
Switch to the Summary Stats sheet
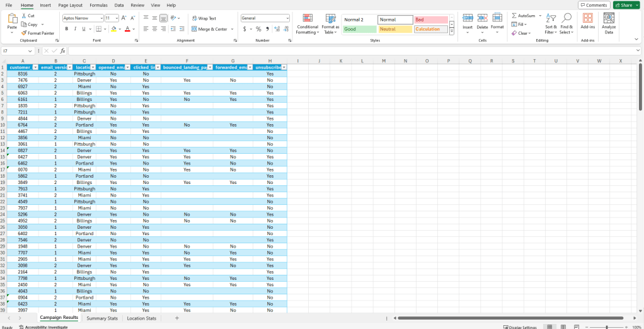point(102,318)
